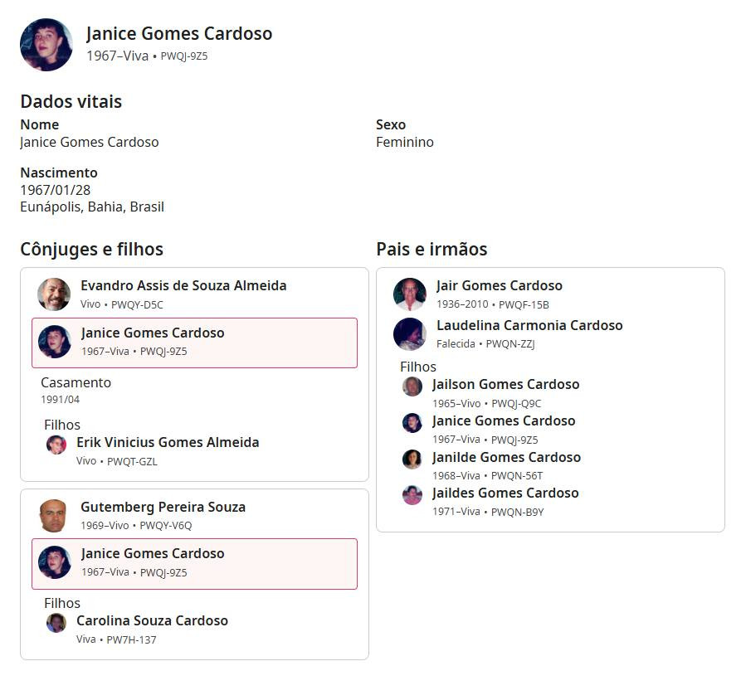Open Gutemberg Pereira Souza's name link
The height and width of the screenshot is (700, 746).
[163, 507]
